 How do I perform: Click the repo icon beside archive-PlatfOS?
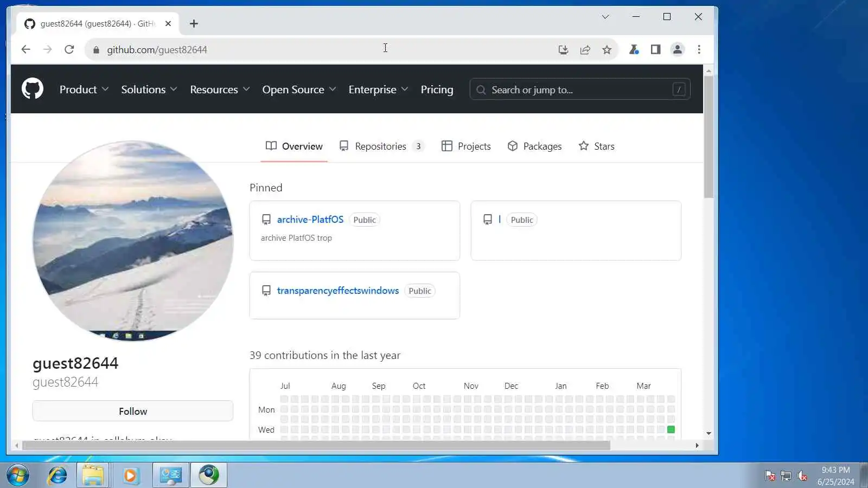point(266,220)
